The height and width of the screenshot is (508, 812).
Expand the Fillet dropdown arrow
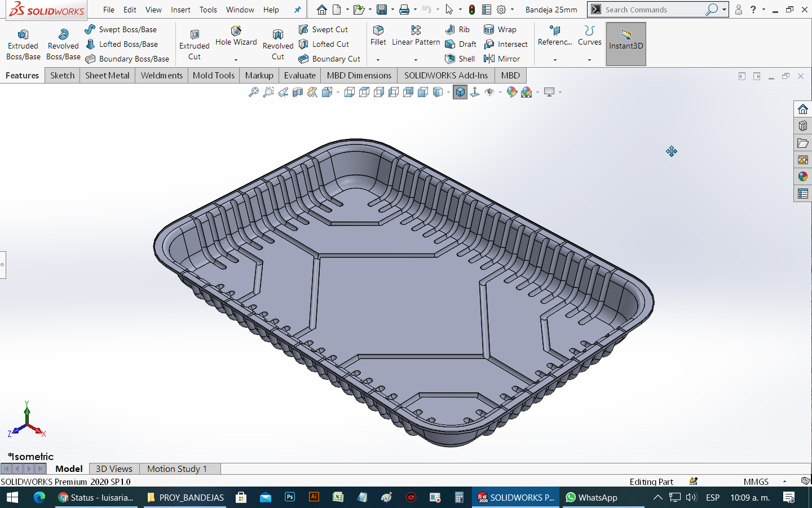378,60
